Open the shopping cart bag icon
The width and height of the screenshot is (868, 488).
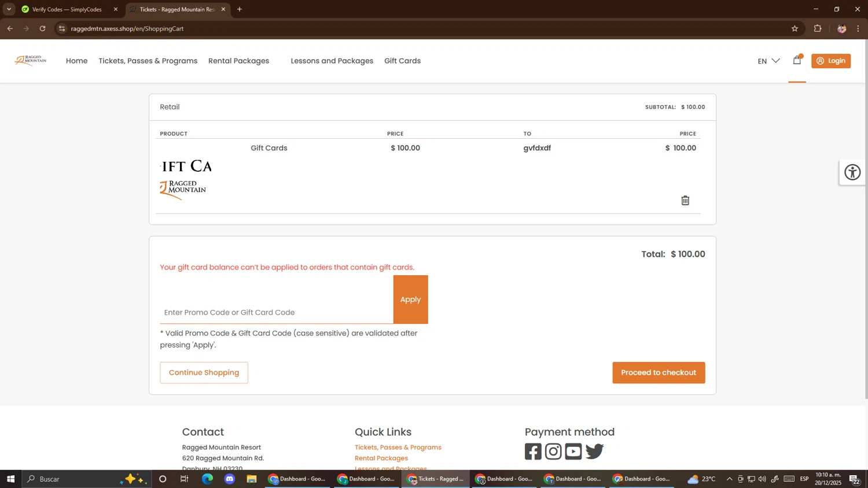point(797,60)
